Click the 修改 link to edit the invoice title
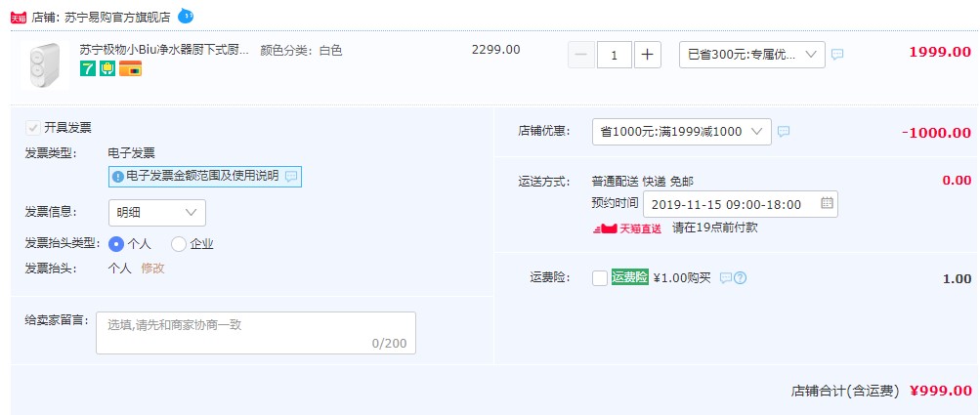 (x=152, y=269)
